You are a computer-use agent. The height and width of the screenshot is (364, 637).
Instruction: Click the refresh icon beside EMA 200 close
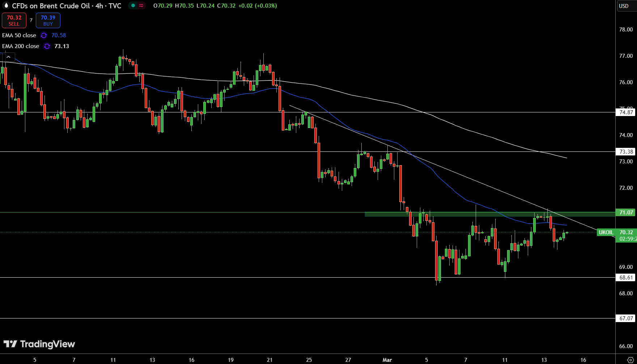pos(47,46)
